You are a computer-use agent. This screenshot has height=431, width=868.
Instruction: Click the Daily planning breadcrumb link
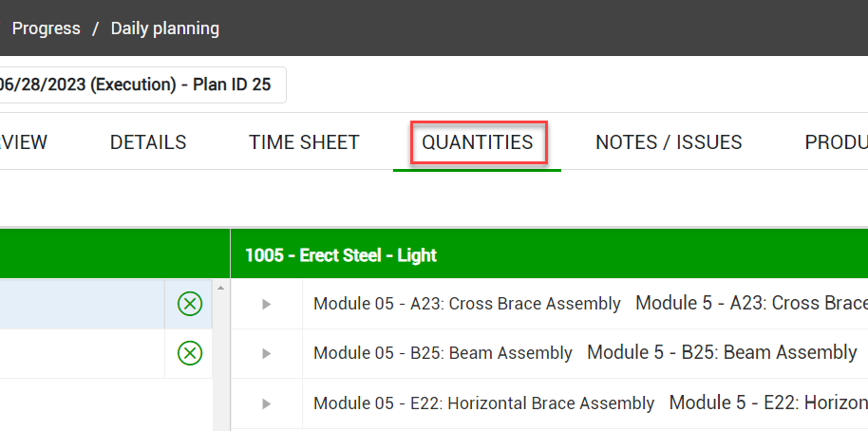[165, 28]
